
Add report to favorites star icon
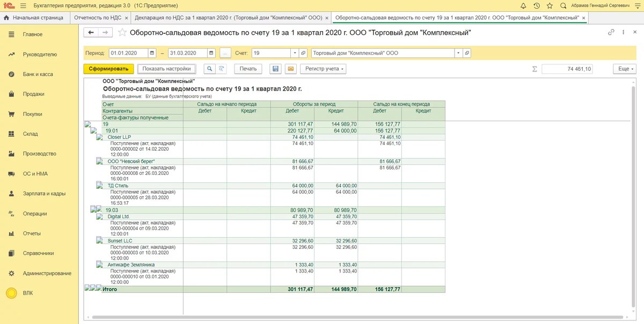[x=122, y=33]
